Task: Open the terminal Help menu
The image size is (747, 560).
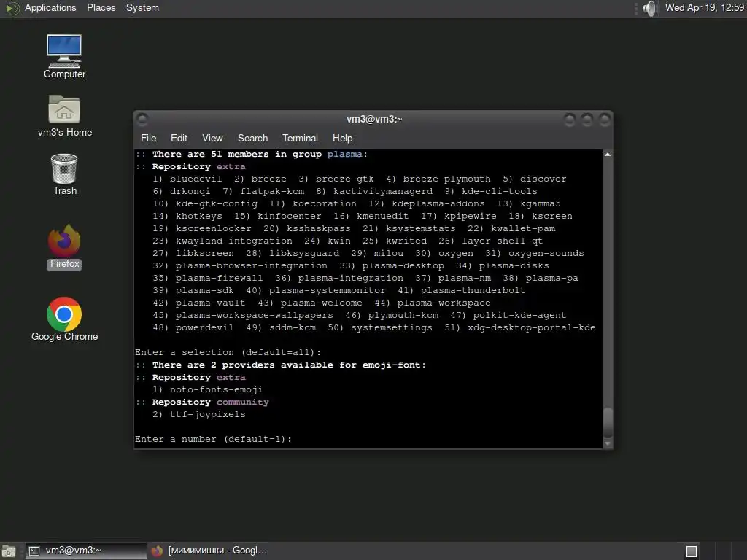Action: pos(342,138)
